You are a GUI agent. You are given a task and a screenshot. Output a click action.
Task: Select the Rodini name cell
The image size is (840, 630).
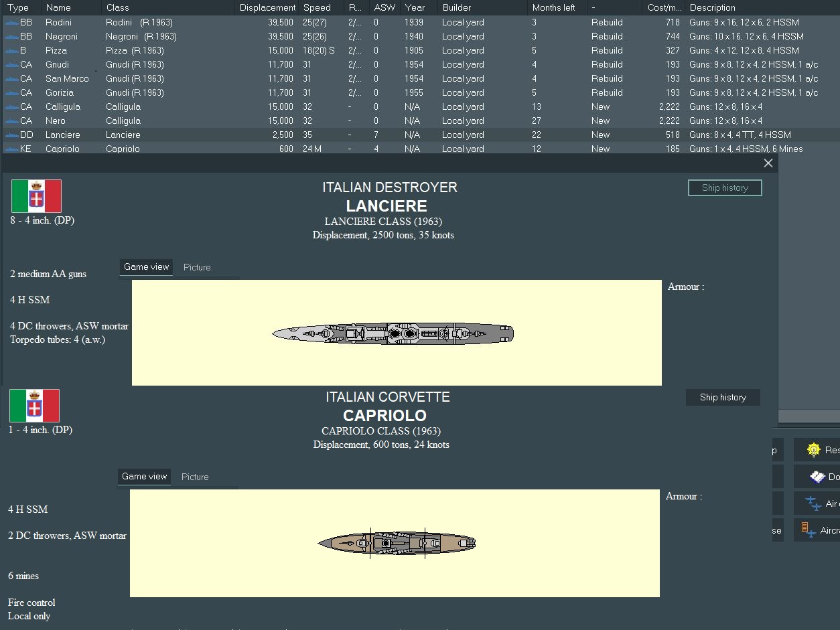click(x=59, y=22)
